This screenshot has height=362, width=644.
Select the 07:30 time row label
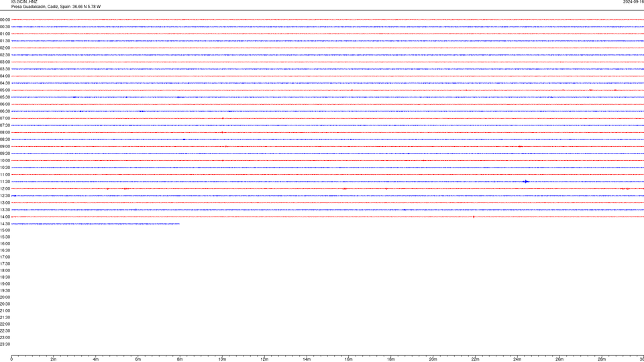[5, 125]
